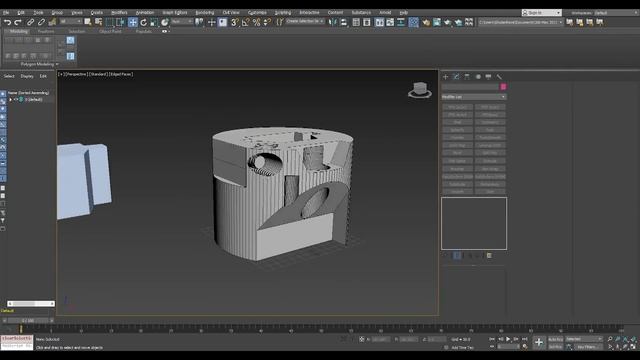Open the Workspaces Default dropdown

click(616, 13)
